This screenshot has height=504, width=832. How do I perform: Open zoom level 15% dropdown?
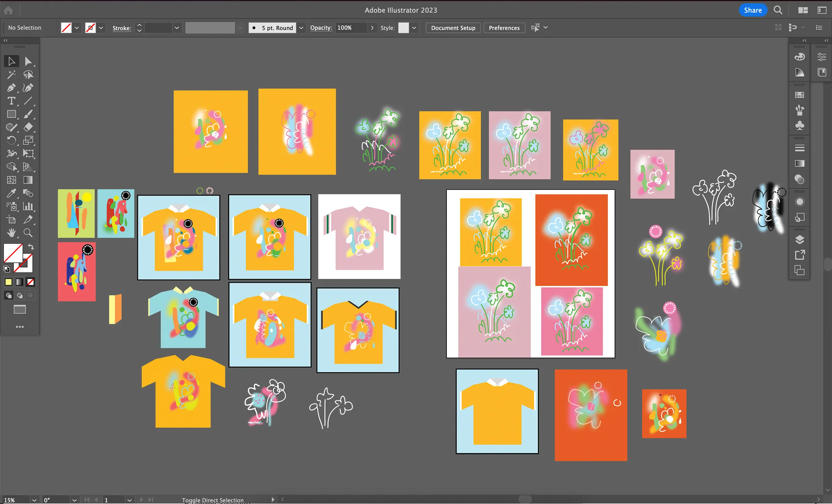coord(34,500)
